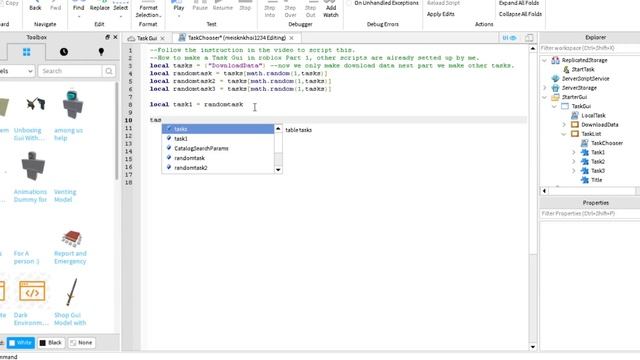Screen dimensions: 640x360
Task: Click autocomplete list down arrow
Action: (x=278, y=170)
